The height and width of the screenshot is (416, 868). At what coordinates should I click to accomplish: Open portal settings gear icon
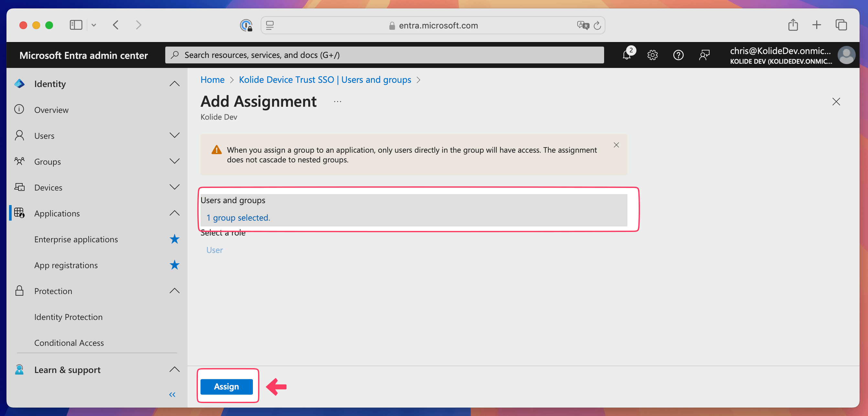tap(652, 55)
